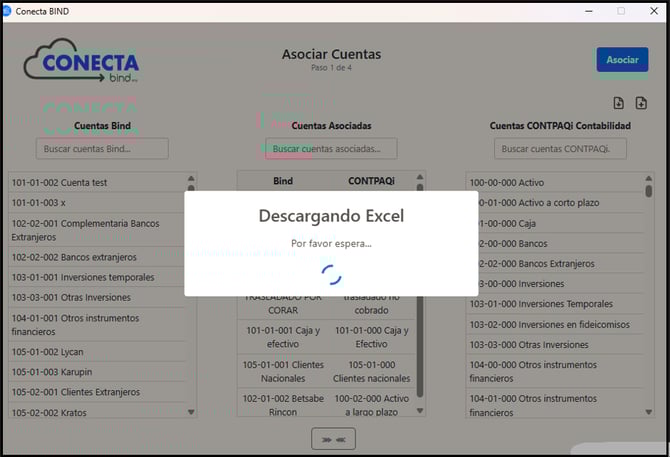This screenshot has height=457, width=670.
Task: Focus the Buscar cuentas Bind field
Action: click(x=102, y=149)
